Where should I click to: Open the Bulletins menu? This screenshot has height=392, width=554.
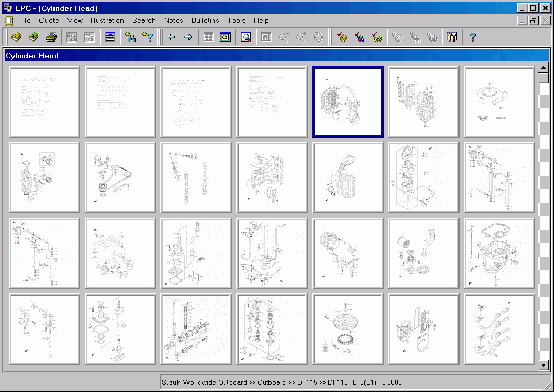pos(205,20)
